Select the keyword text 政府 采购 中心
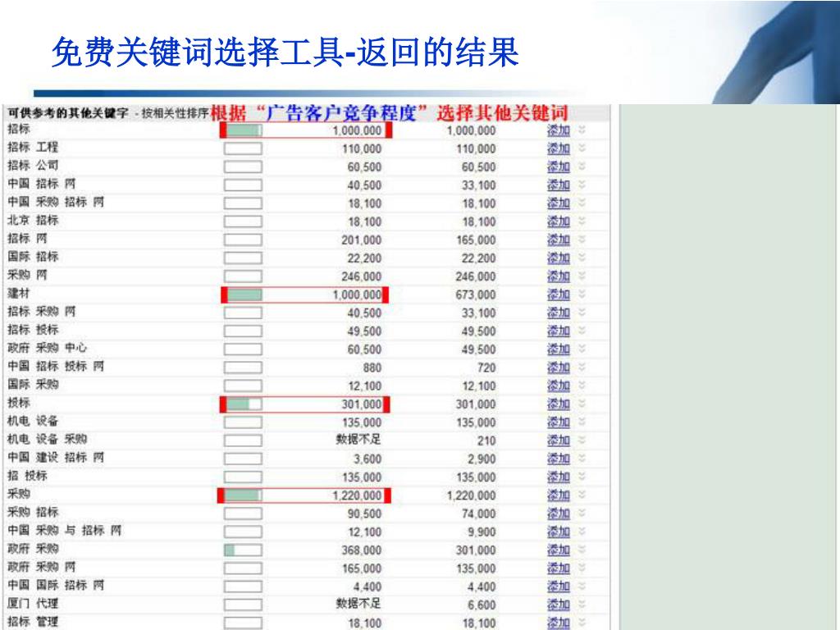Viewport: 840px width, 630px height. [47, 348]
